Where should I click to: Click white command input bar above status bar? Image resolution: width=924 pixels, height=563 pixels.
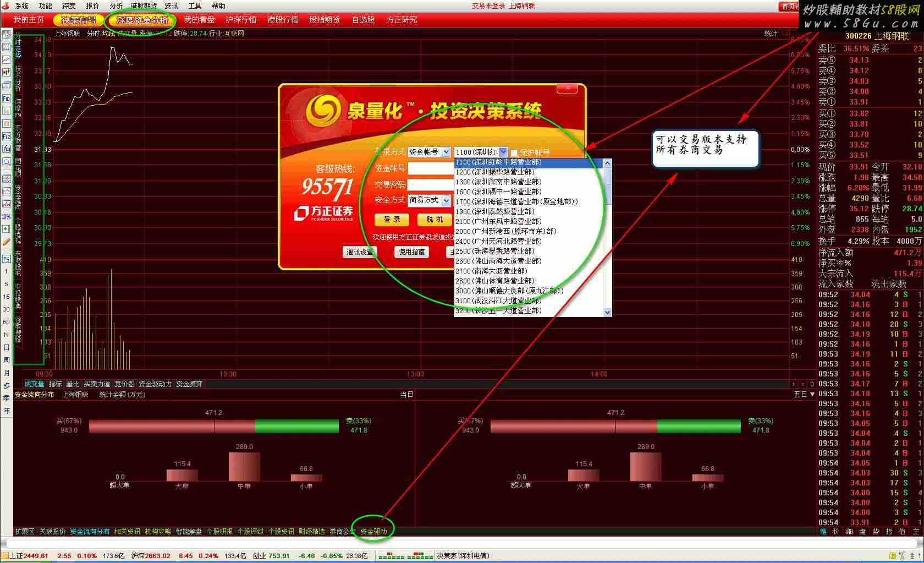tap(462, 544)
